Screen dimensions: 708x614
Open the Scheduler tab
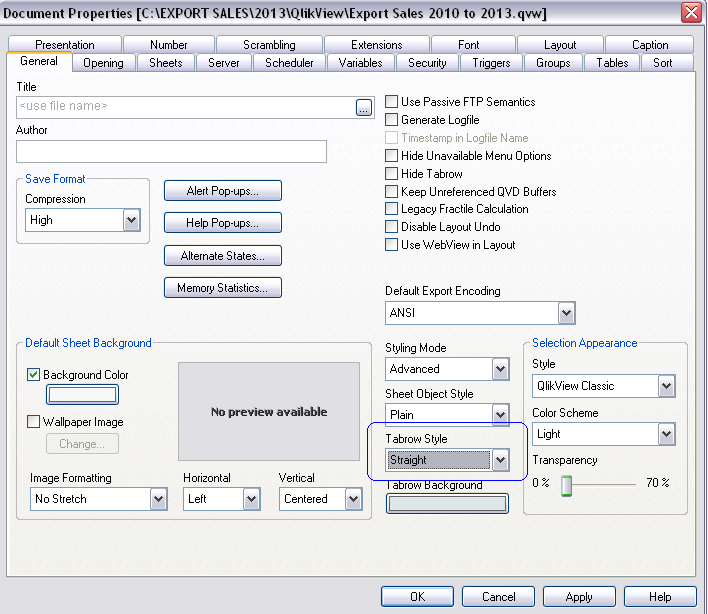289,63
